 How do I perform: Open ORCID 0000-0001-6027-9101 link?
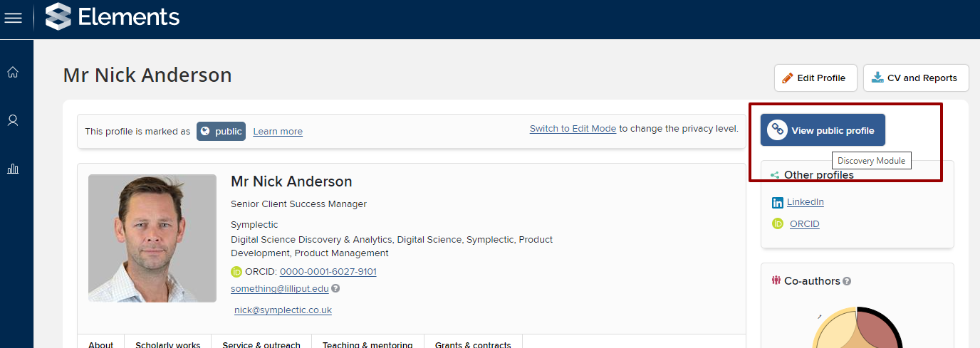tap(328, 272)
